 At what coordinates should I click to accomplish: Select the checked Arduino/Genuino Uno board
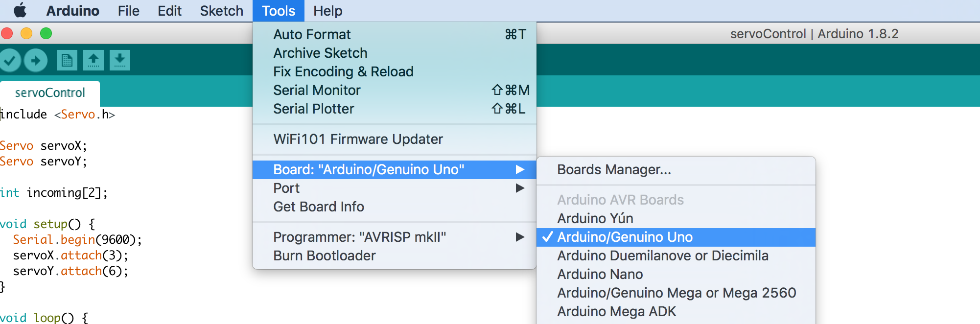point(625,237)
